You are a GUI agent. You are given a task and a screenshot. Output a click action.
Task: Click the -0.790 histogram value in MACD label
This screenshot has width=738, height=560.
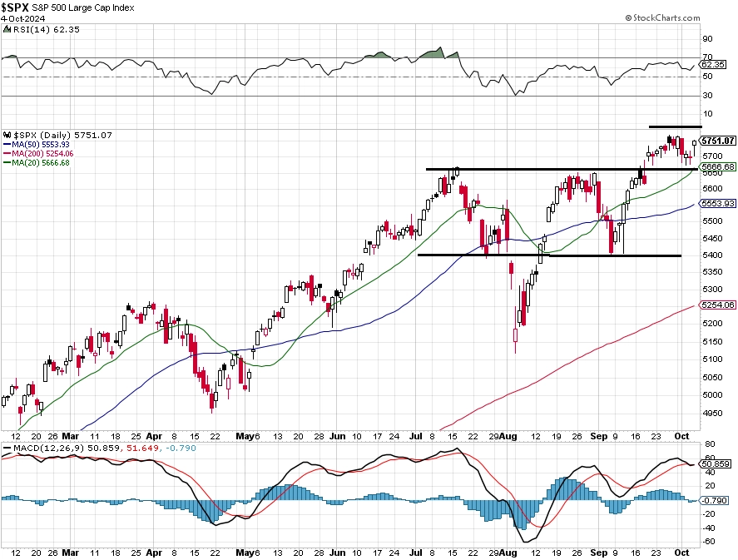pos(180,448)
